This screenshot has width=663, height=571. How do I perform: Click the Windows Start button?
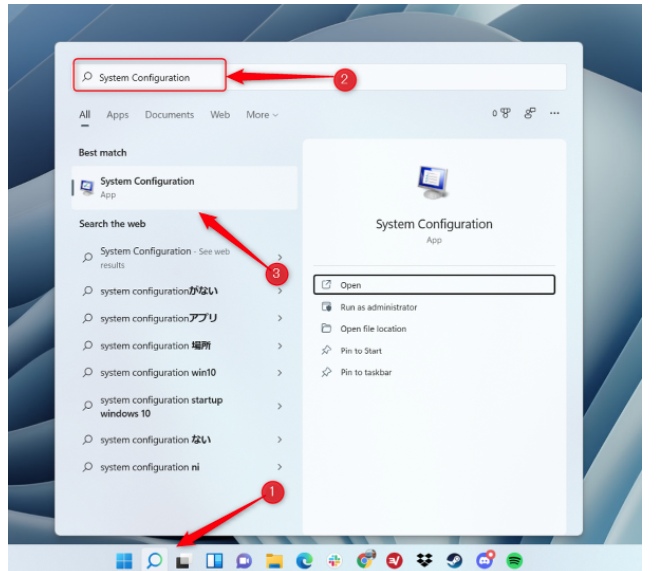[124, 560]
